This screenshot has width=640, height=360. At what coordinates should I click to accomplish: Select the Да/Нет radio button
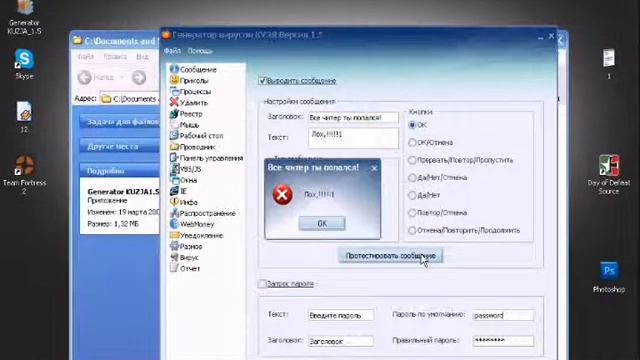click(x=412, y=195)
